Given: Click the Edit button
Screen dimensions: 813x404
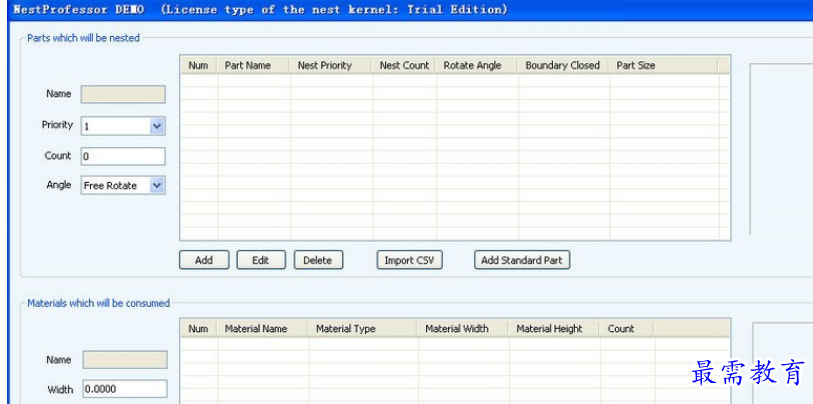Looking at the screenshot, I should (x=261, y=260).
